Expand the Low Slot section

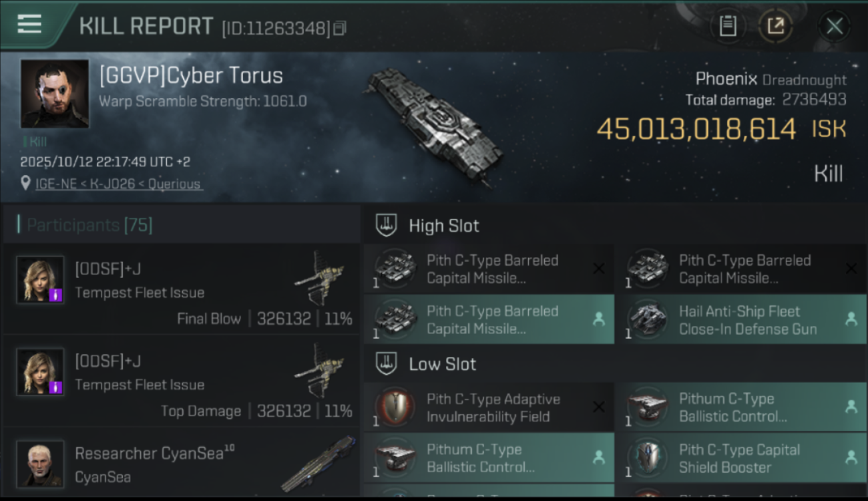[442, 364]
